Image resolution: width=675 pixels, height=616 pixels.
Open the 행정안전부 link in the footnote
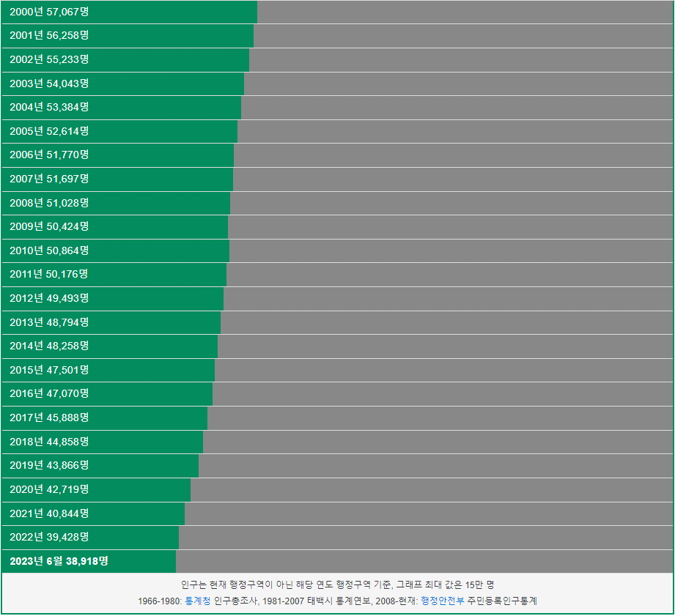pos(443,601)
